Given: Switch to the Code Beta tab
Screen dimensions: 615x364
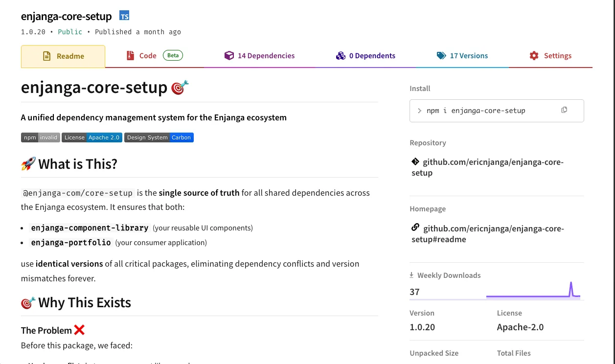Looking at the screenshot, I should tap(148, 55).
